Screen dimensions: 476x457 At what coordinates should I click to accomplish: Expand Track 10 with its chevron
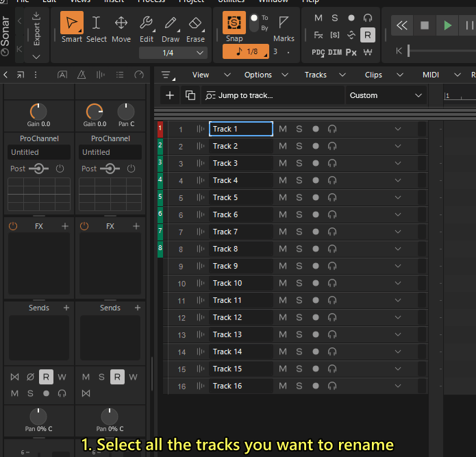point(398,283)
